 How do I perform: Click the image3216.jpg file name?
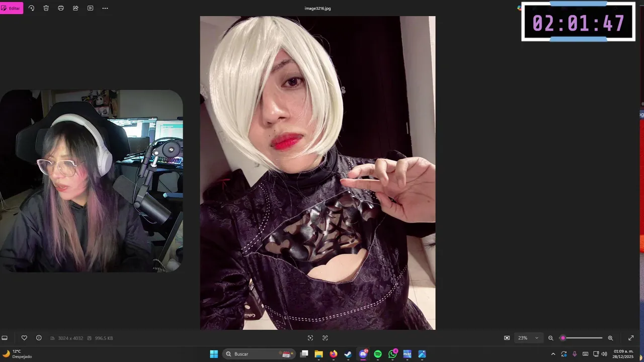[317, 9]
